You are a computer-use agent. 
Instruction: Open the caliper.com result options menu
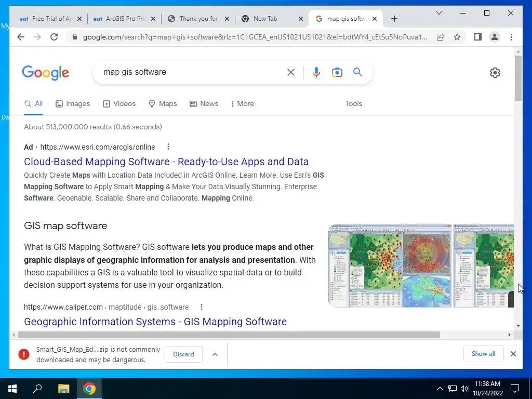[x=201, y=307]
